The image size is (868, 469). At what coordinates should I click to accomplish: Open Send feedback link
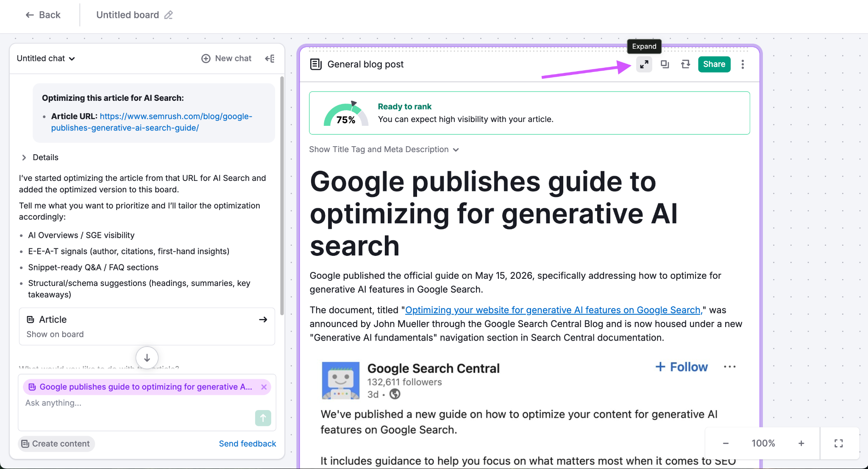248,444
